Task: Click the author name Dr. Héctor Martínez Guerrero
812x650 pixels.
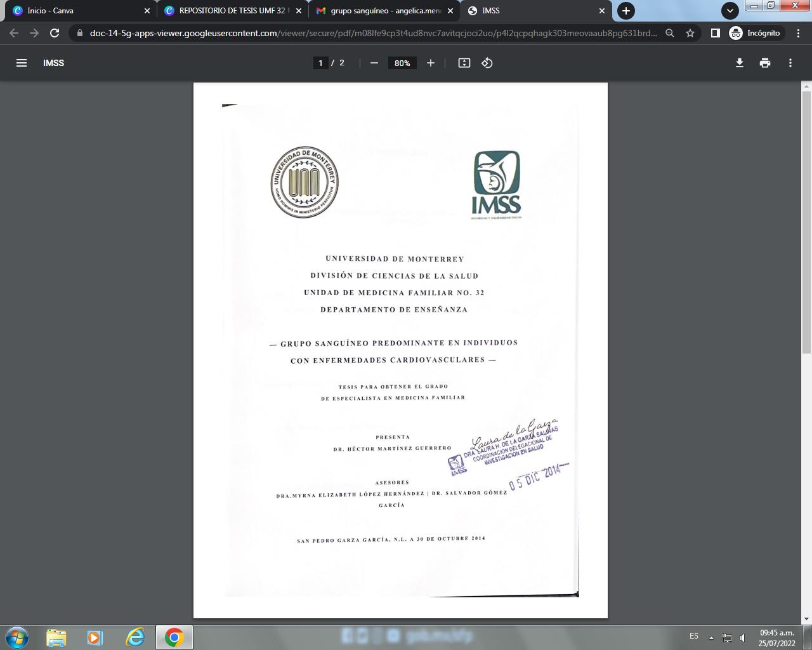Action: 393,448
